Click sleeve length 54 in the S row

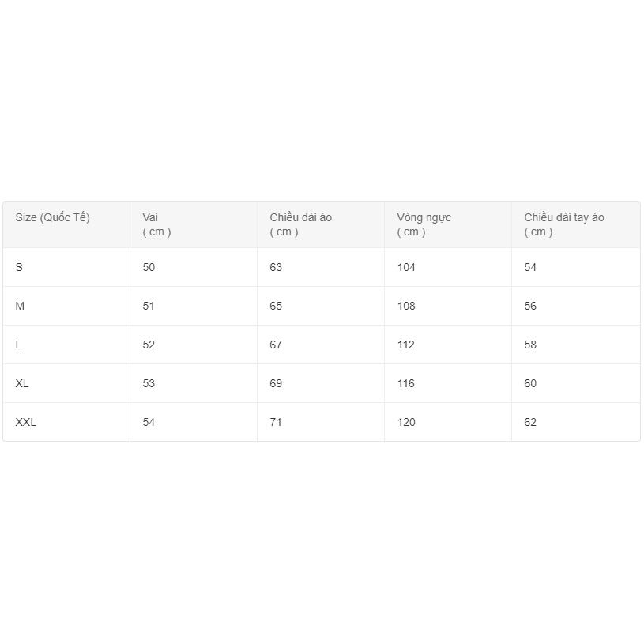click(530, 267)
